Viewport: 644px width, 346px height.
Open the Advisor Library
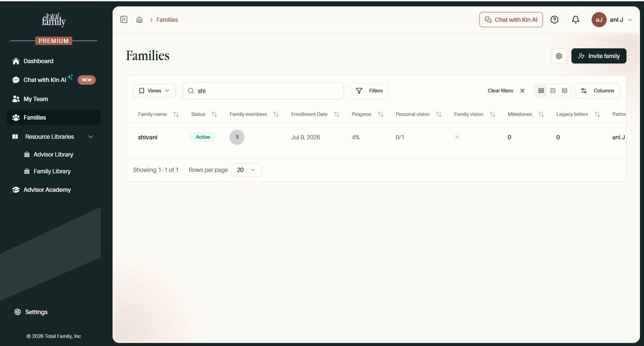53,155
